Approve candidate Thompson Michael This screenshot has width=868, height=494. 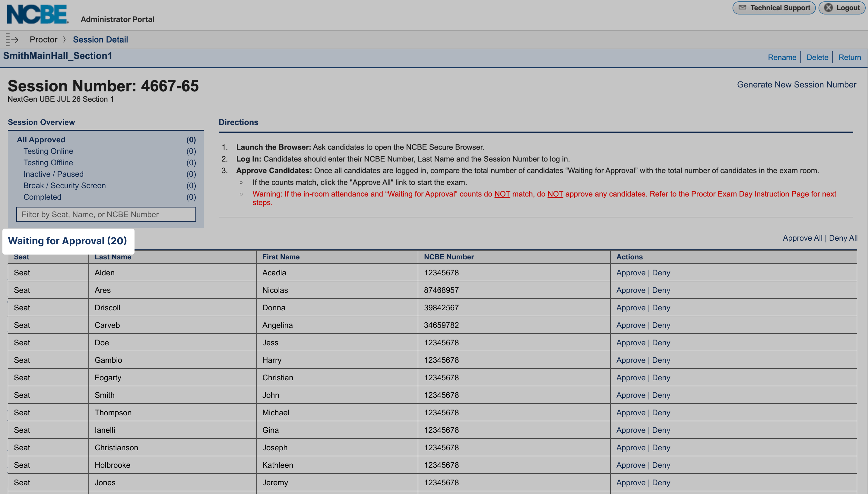pos(631,413)
